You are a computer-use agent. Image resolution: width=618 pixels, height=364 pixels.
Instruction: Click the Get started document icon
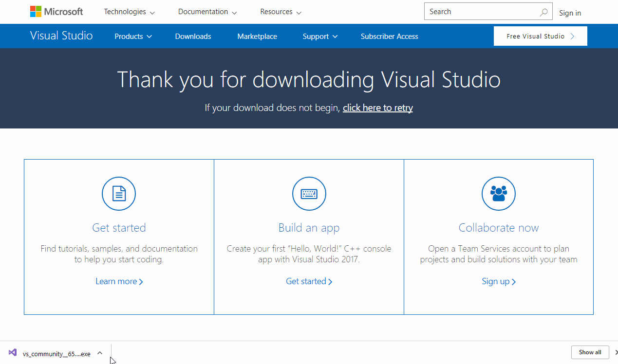pos(118,193)
